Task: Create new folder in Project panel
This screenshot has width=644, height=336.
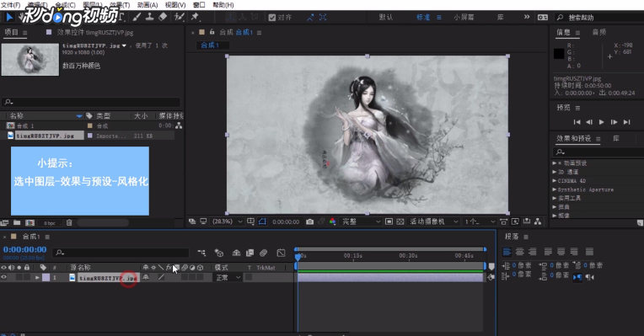Action: (x=17, y=223)
